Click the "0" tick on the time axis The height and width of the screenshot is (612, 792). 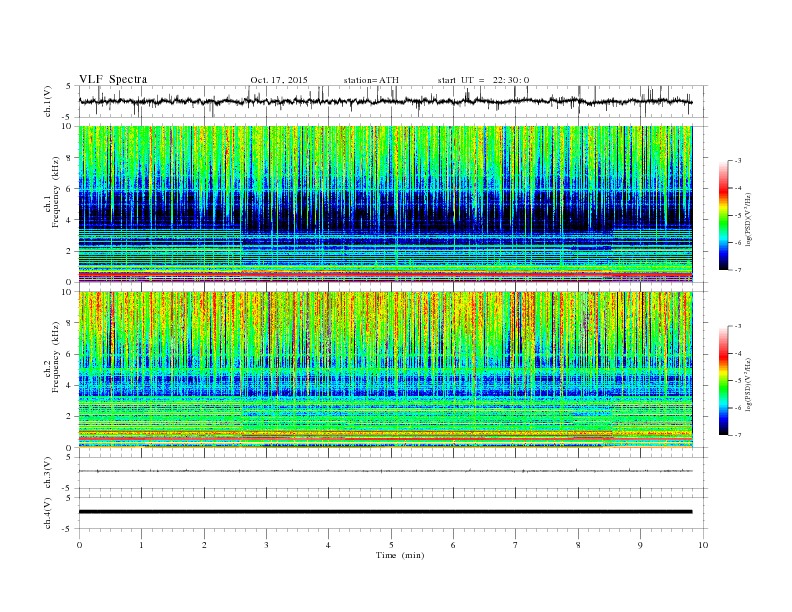79,545
